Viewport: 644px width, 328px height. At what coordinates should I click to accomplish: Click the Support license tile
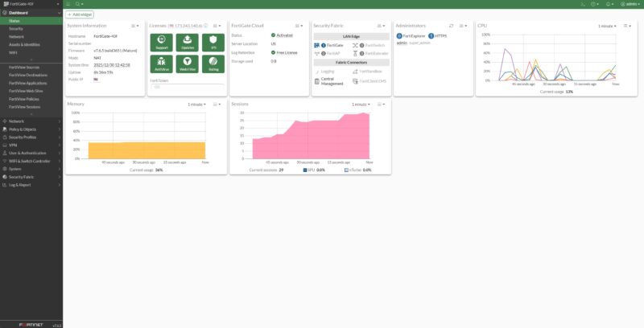[x=162, y=43]
